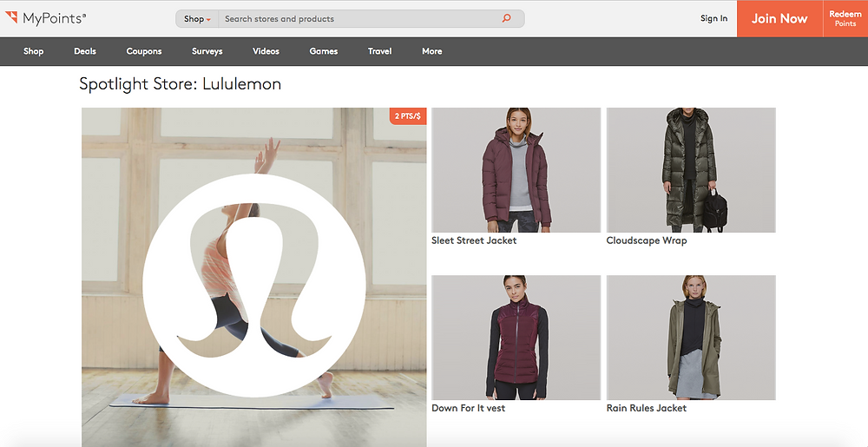This screenshot has width=868, height=447.
Task: Open the Down For It vest image
Action: pos(516,338)
